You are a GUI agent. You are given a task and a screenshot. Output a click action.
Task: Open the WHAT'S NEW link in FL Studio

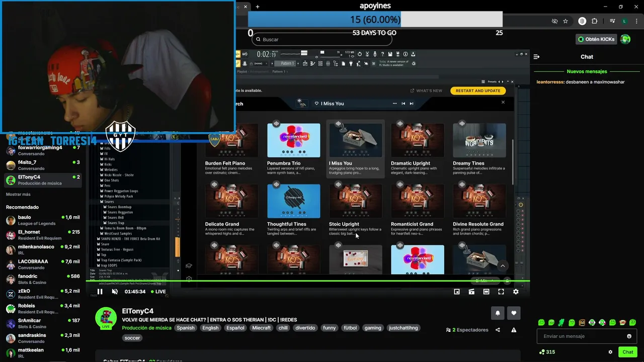coord(426,90)
